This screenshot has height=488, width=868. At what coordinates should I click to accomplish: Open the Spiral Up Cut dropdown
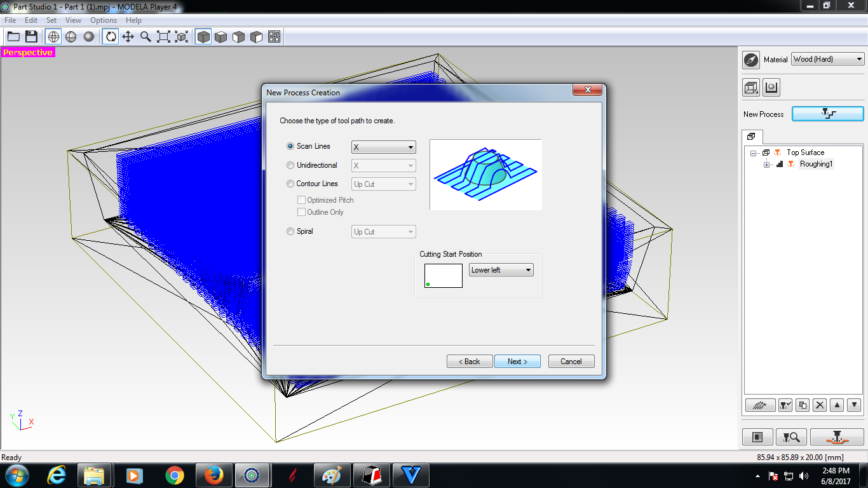(384, 232)
